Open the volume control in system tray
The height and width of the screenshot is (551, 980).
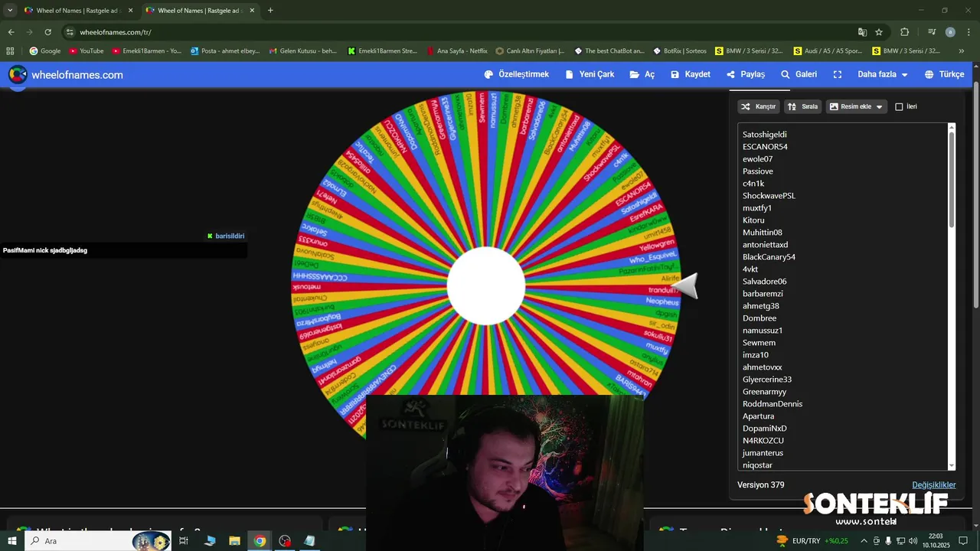pos(913,541)
